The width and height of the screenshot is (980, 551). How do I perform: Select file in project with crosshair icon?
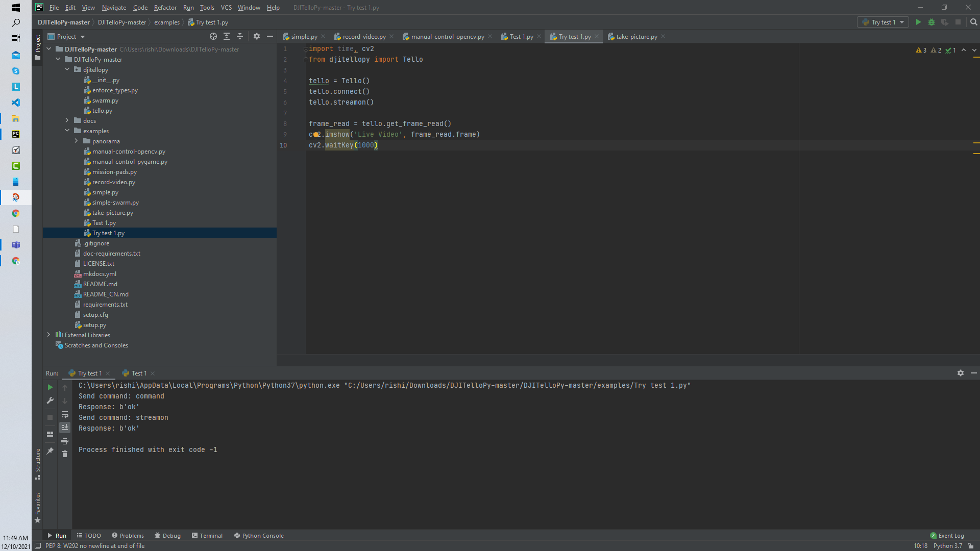(213, 36)
